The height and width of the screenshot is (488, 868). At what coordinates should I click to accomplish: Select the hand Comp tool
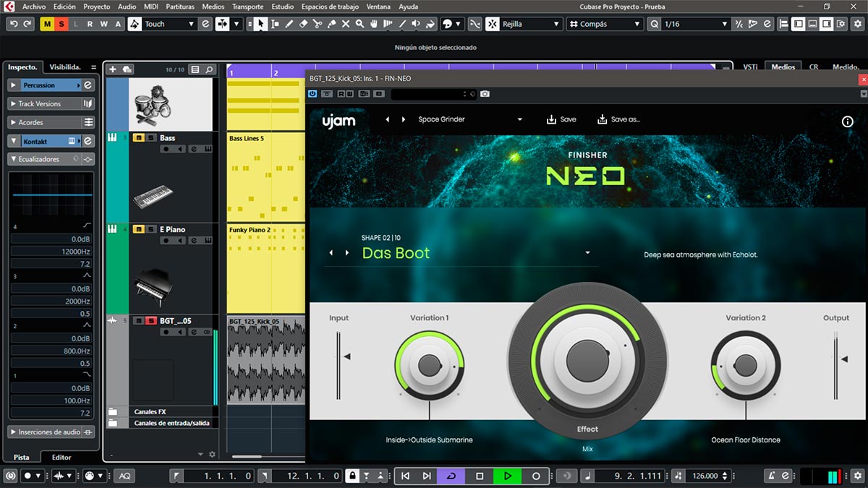coord(374,24)
